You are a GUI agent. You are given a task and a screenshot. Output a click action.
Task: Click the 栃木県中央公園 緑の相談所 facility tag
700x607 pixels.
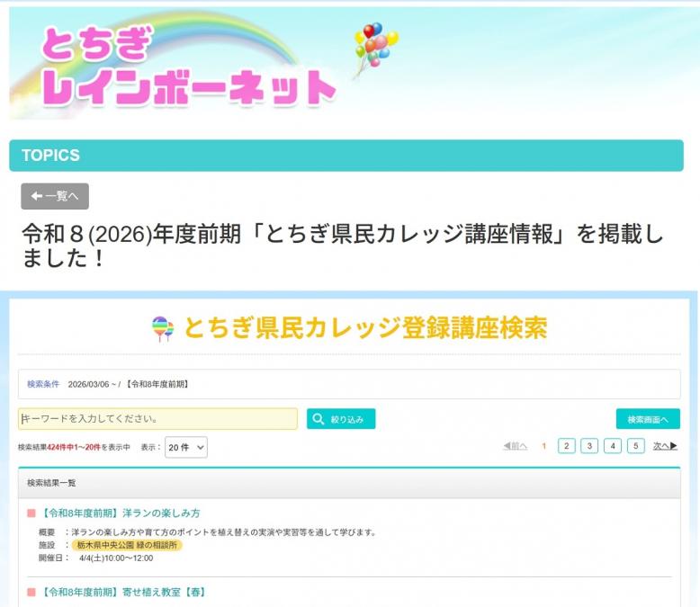pos(128,545)
